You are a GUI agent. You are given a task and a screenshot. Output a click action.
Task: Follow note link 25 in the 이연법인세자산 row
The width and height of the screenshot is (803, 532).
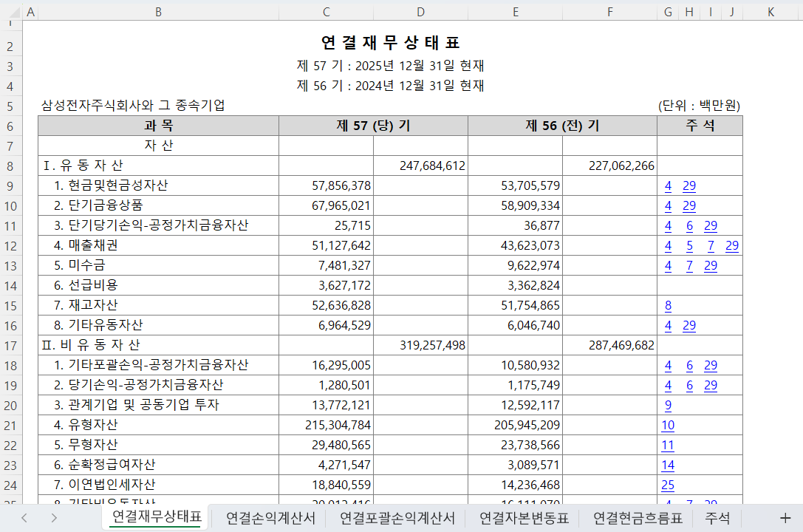pyautogui.click(x=668, y=485)
